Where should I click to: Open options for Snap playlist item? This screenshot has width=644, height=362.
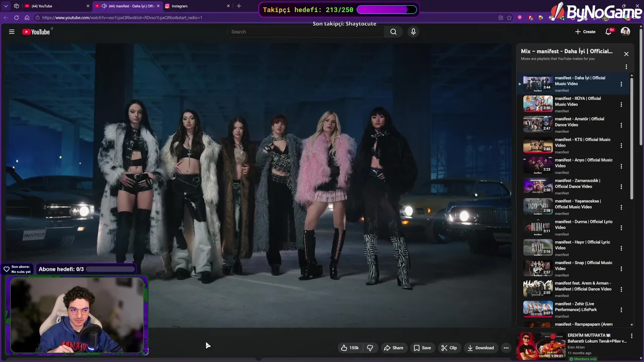621,269
